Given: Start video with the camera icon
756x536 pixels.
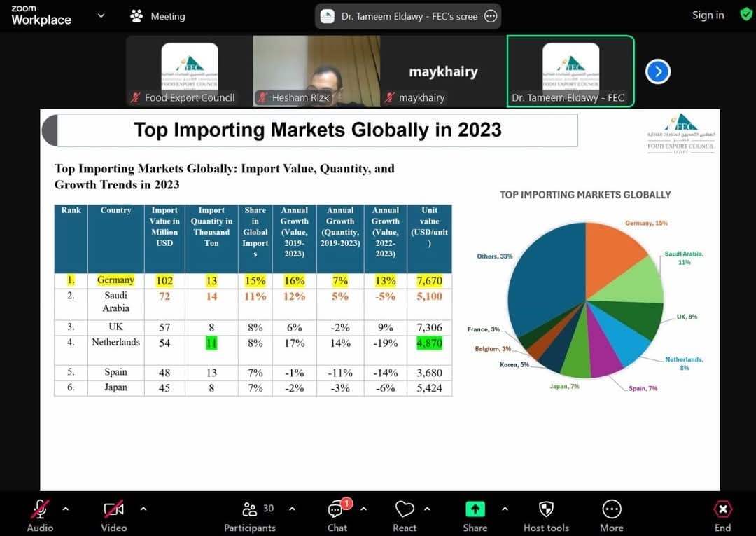Looking at the screenshot, I should (114, 509).
